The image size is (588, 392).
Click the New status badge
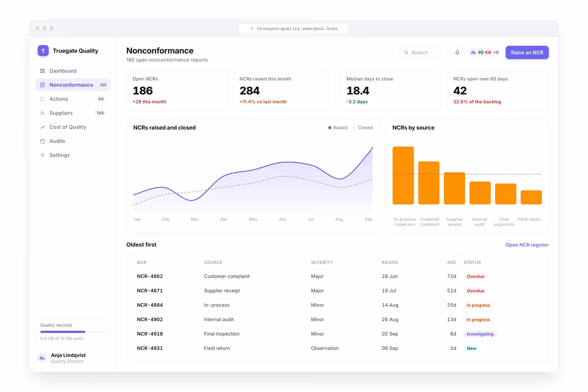(x=471, y=348)
